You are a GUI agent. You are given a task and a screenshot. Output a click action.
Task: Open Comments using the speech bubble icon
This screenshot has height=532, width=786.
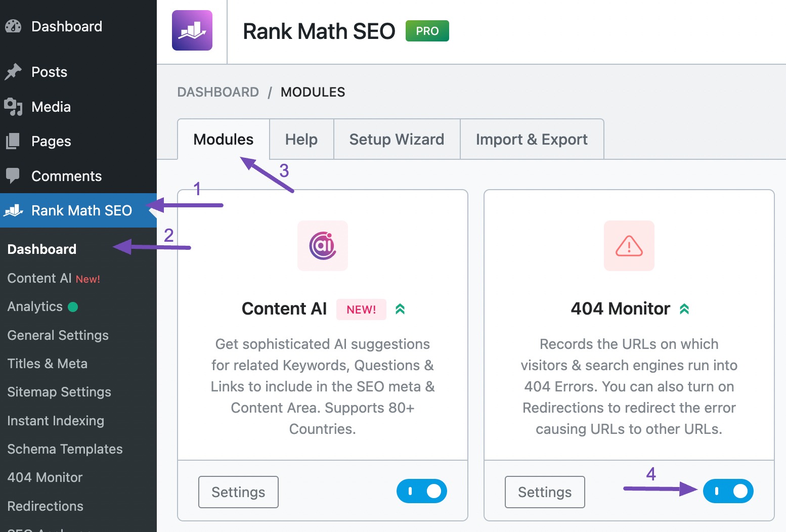point(13,175)
